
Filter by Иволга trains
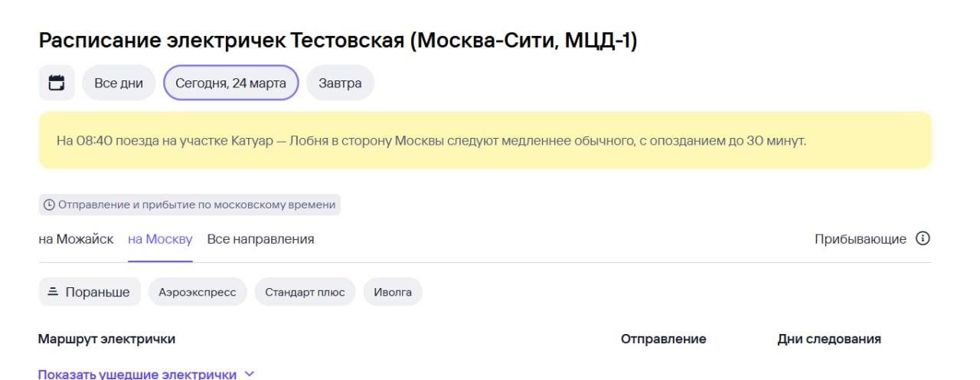click(393, 292)
